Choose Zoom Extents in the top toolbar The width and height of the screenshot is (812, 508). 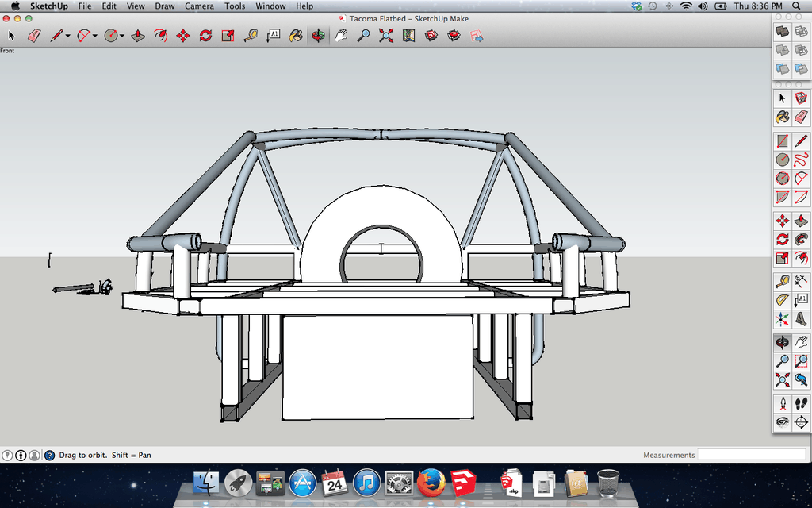pyautogui.click(x=386, y=35)
